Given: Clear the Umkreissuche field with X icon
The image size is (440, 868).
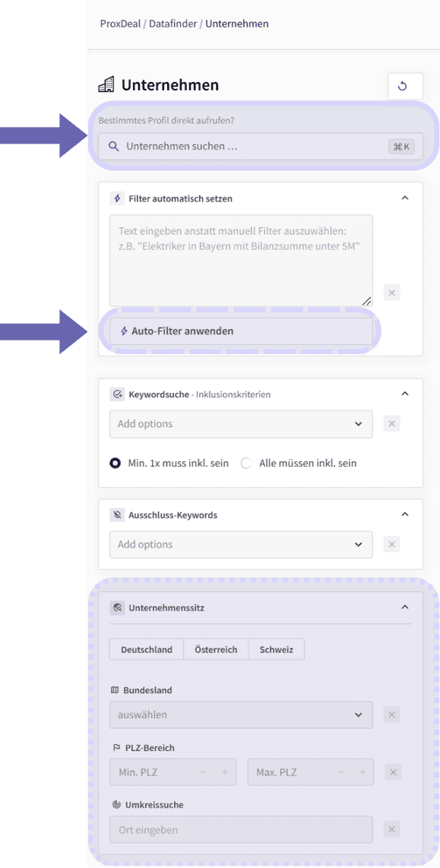Looking at the screenshot, I should tap(391, 829).
